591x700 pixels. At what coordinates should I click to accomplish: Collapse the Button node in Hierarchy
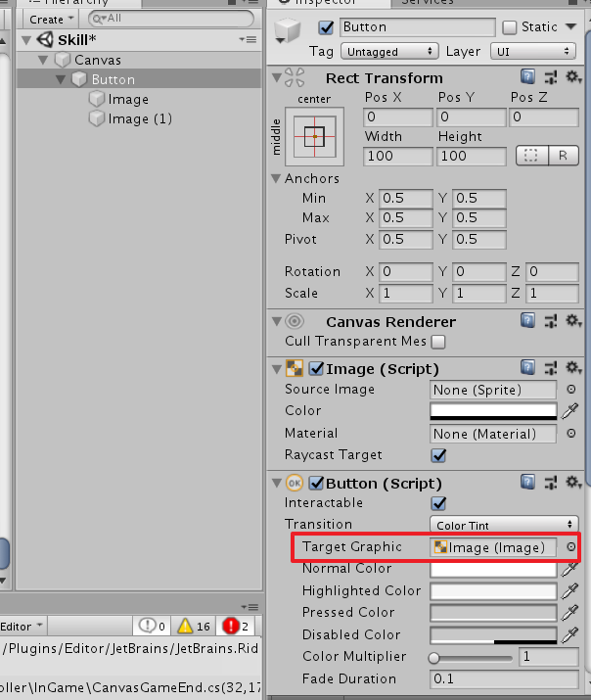pos(61,79)
